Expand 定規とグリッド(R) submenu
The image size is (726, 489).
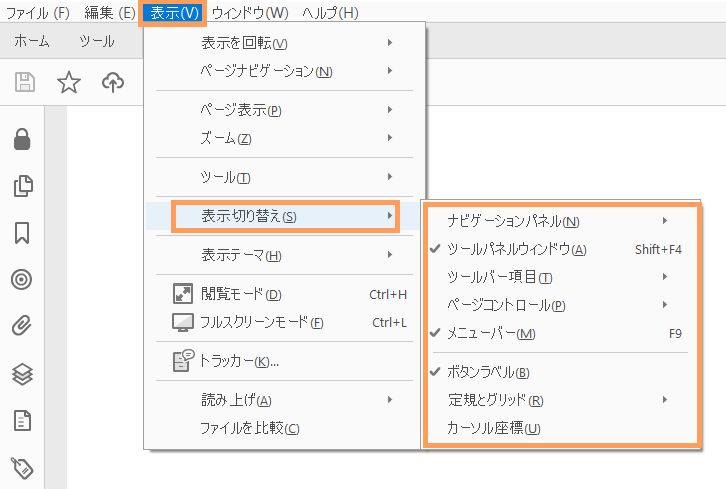click(560, 400)
